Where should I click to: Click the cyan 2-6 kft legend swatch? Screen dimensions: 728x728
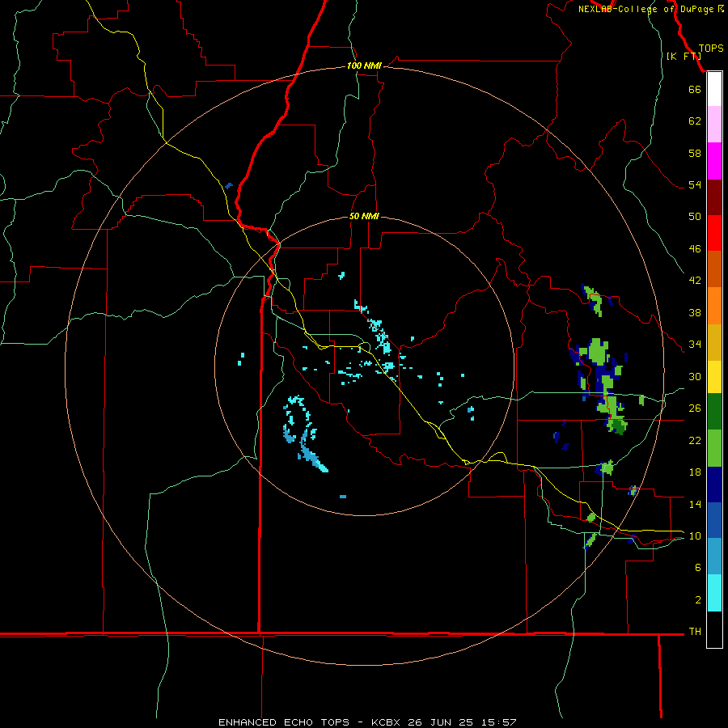[x=714, y=593]
